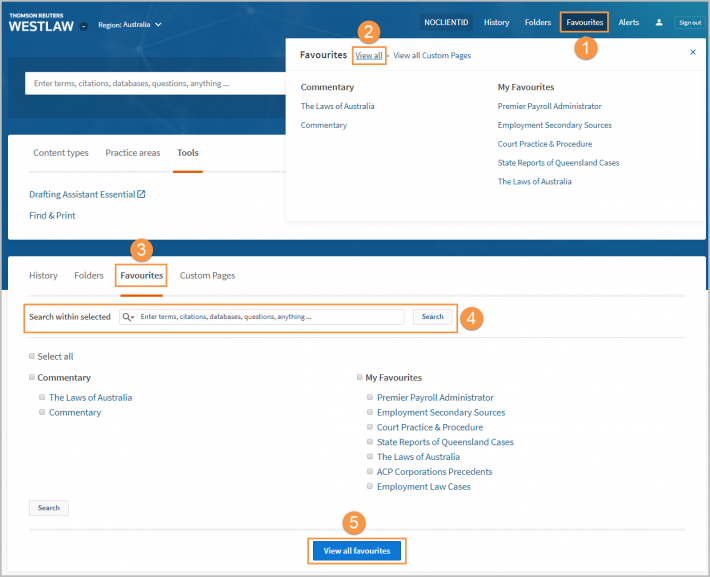
Task: Tick the Commentary group checkbox
Action: click(x=32, y=377)
